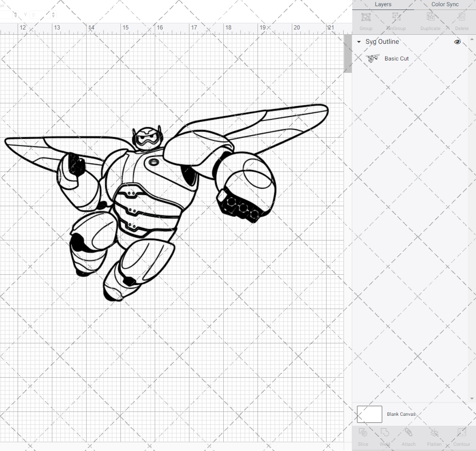
Task: Click the Contour tool icon
Action: pos(462,432)
